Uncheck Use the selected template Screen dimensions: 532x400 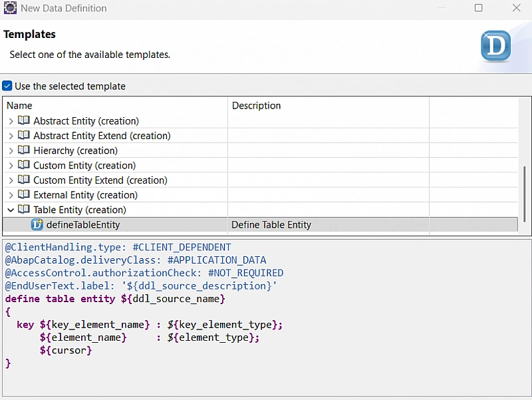click(7, 86)
